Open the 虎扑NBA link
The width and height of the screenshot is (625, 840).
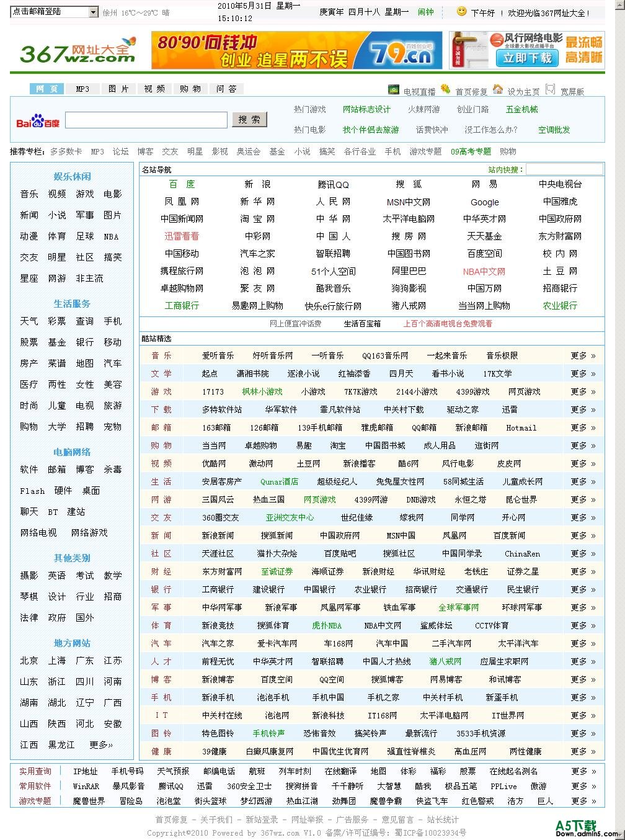(327, 626)
